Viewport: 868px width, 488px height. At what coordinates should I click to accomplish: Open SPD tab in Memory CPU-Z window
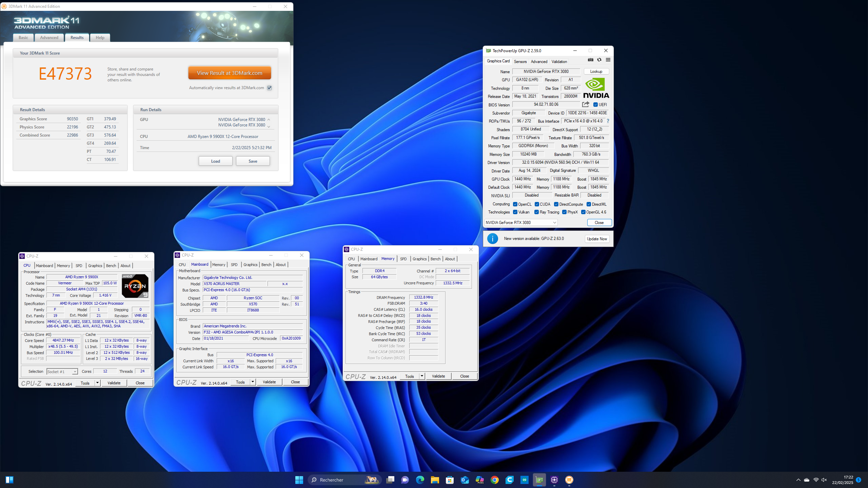click(403, 259)
